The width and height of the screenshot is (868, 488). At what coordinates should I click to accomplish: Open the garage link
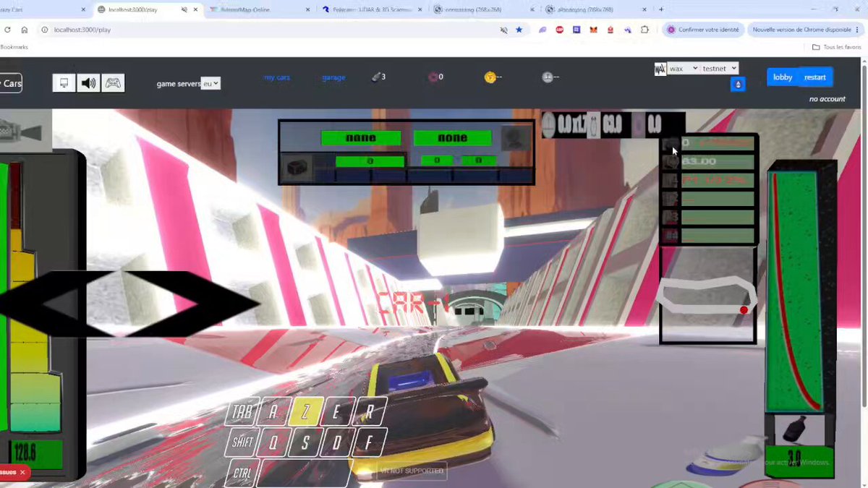[333, 77]
